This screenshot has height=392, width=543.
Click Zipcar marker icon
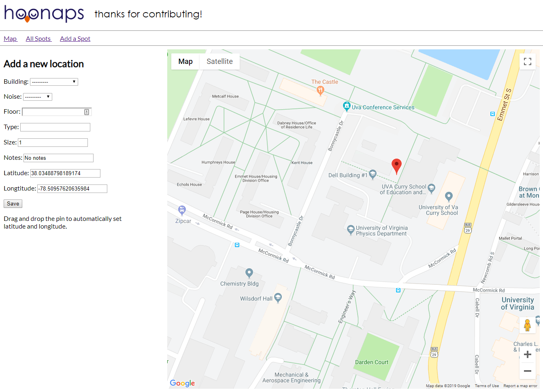182,210
